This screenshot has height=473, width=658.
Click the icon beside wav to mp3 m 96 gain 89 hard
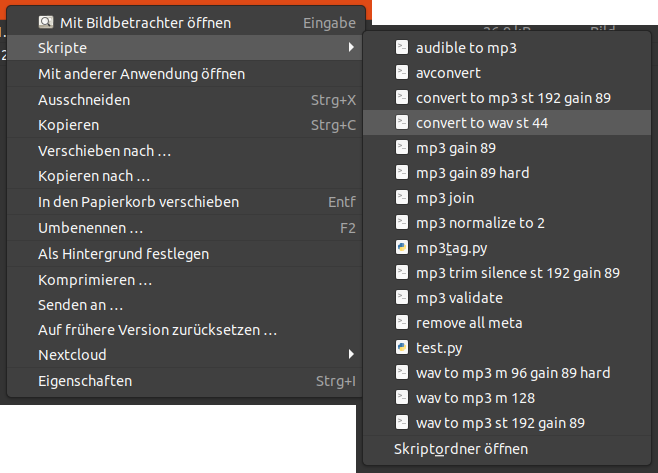tap(402, 373)
